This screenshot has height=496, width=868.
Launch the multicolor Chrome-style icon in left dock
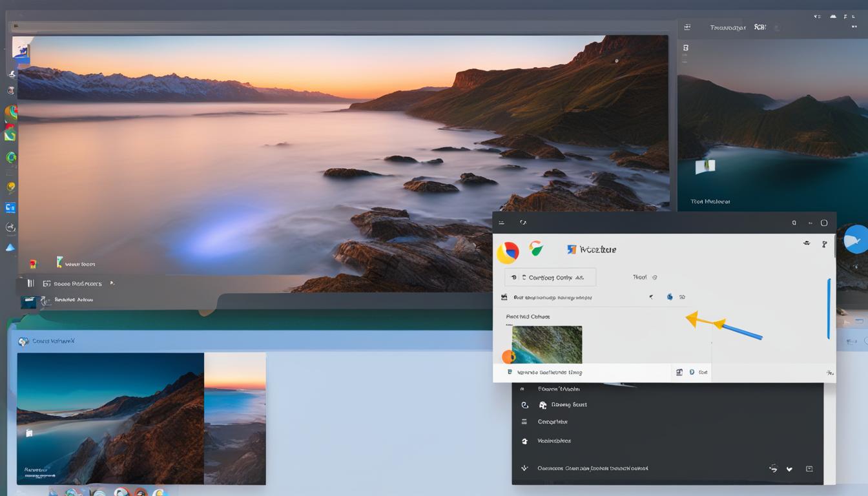10,113
